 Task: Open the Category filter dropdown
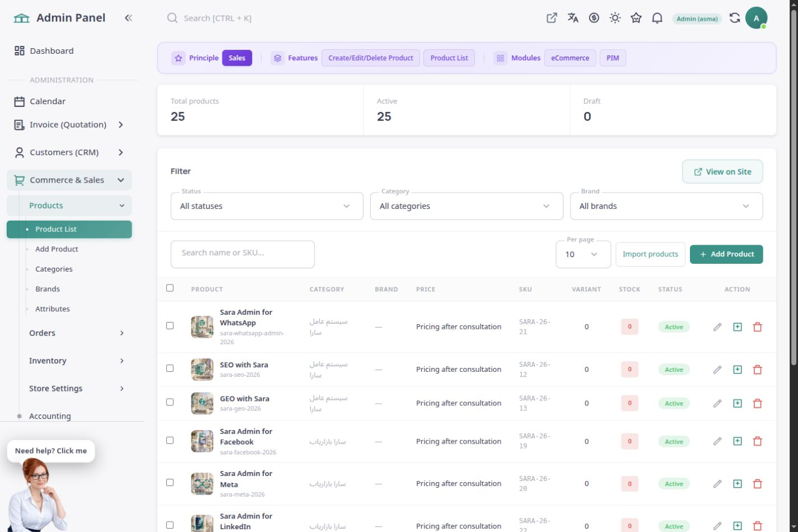pyautogui.click(x=466, y=206)
